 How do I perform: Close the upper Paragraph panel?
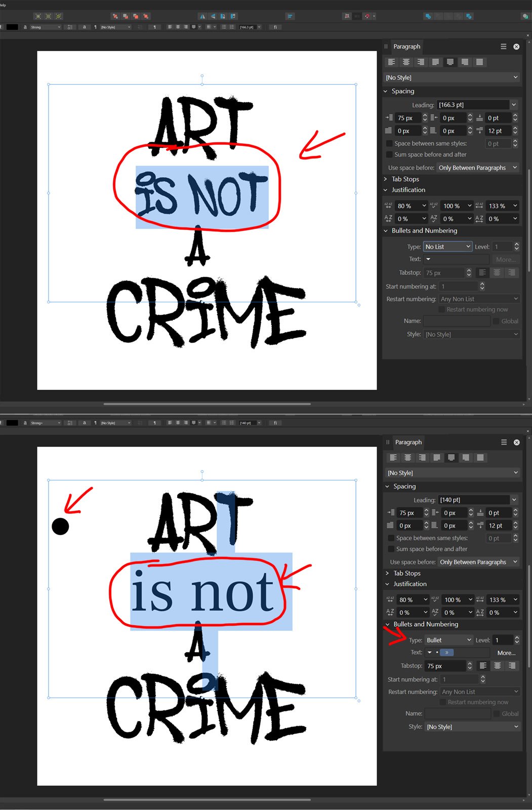pos(516,47)
